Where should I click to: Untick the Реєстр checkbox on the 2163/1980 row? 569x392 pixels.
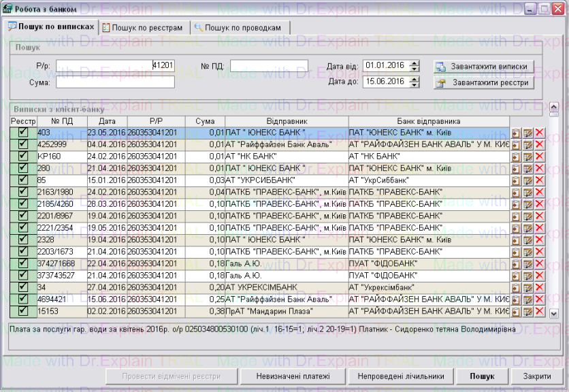coord(23,192)
